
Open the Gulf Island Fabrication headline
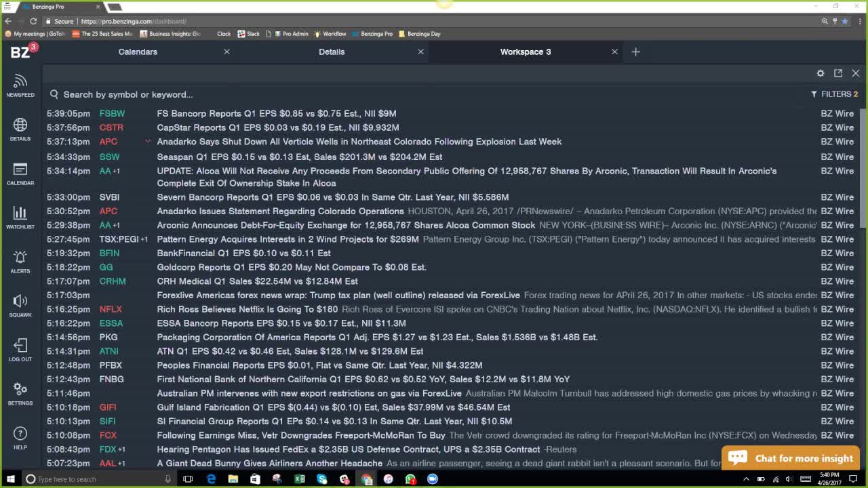tap(333, 407)
